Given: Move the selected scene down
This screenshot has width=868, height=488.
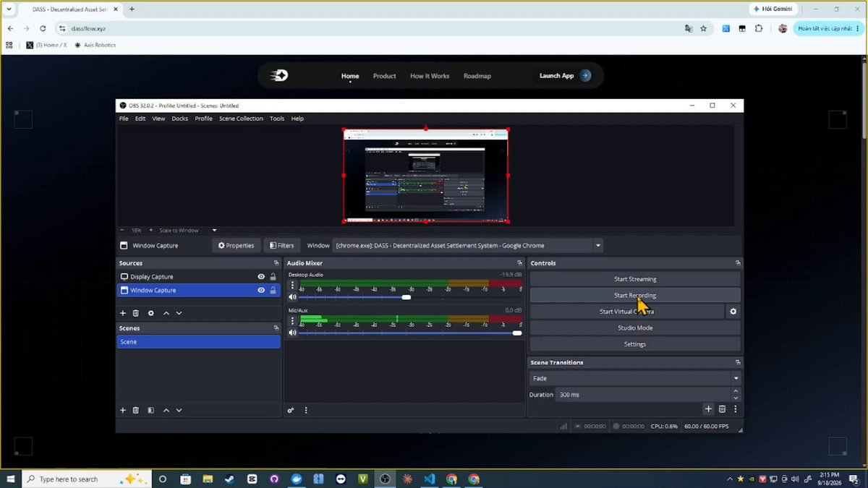Looking at the screenshot, I should pos(179,410).
